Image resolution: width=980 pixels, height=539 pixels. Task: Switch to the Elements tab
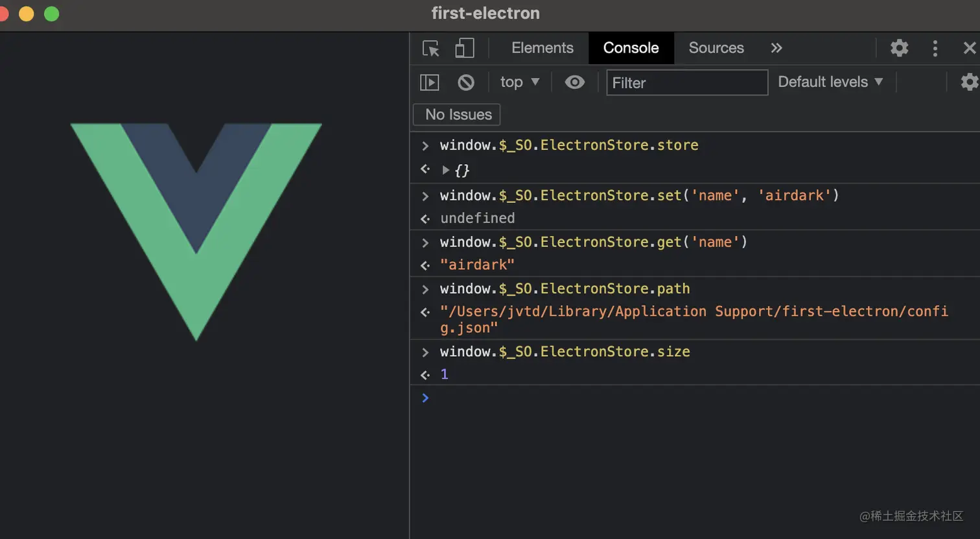(542, 48)
